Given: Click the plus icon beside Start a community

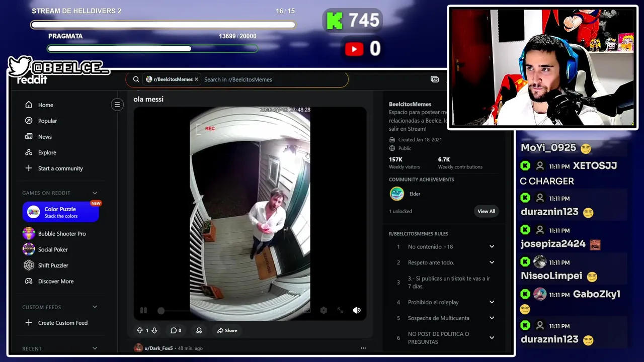Looking at the screenshot, I should [29, 168].
